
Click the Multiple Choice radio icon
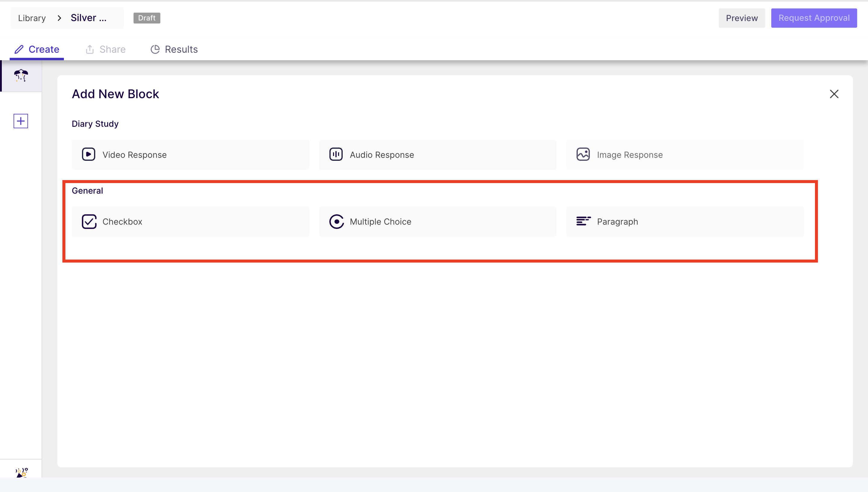click(x=336, y=222)
